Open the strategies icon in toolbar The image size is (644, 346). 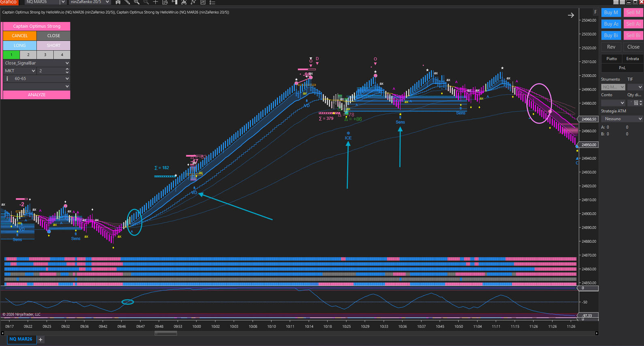pos(193,2)
